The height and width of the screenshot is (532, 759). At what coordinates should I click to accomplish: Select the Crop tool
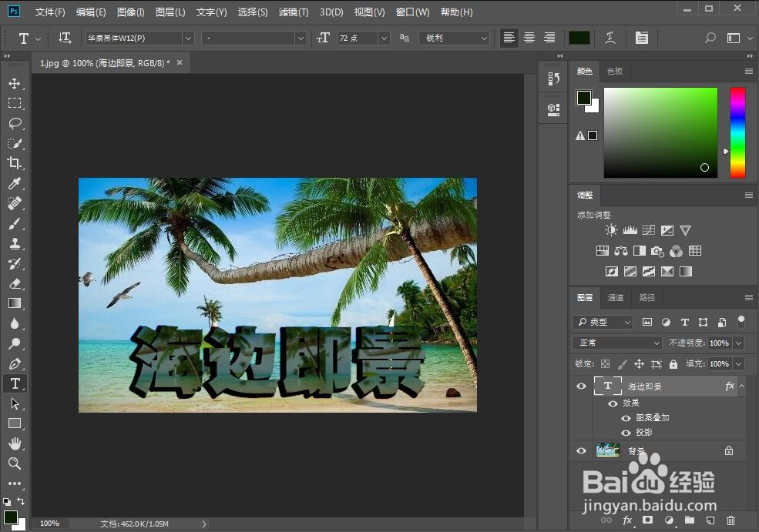15,163
